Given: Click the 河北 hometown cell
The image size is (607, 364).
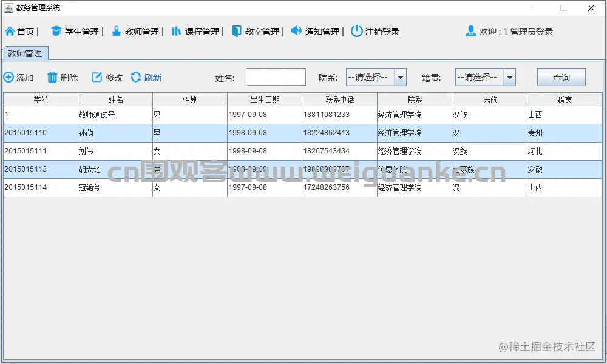Looking at the screenshot, I should [x=565, y=151].
